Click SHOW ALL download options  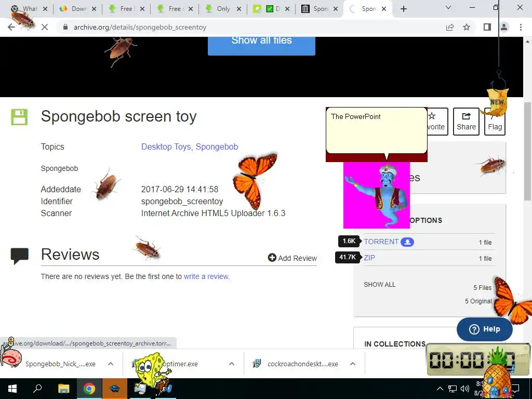tap(380, 284)
